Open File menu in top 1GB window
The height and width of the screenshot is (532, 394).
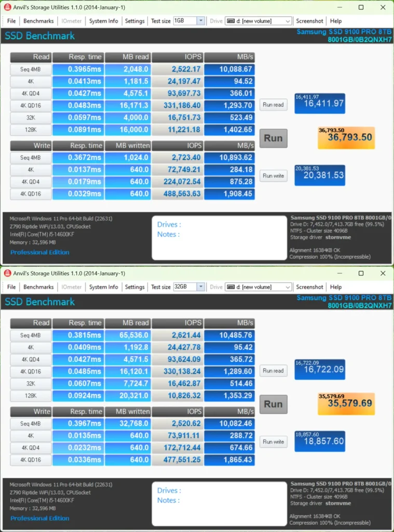coord(11,21)
